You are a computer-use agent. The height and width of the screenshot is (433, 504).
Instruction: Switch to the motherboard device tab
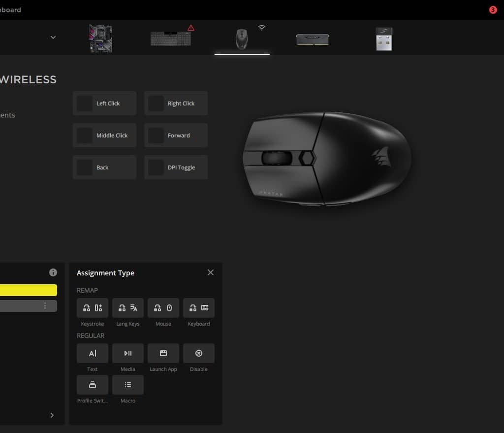click(100, 39)
